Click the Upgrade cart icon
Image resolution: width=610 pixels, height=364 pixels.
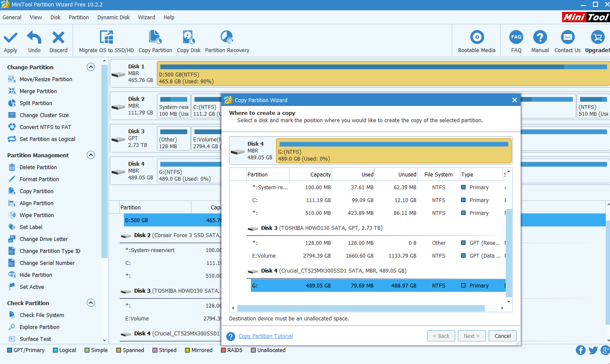[597, 37]
